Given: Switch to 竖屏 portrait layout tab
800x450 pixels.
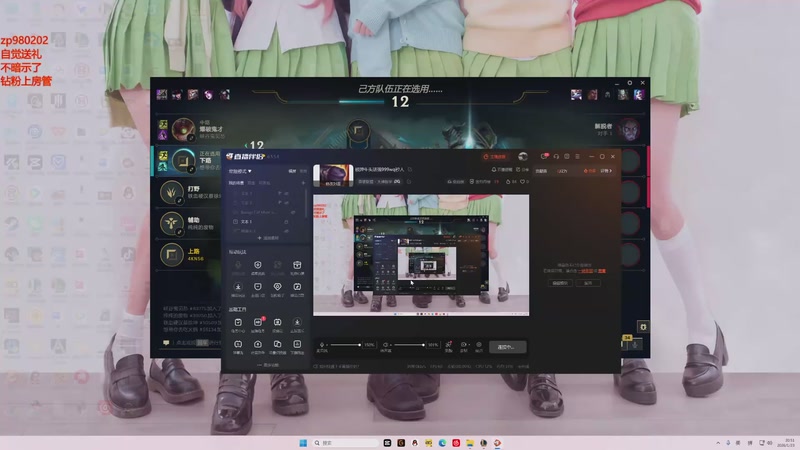Looking at the screenshot, I should (x=303, y=171).
